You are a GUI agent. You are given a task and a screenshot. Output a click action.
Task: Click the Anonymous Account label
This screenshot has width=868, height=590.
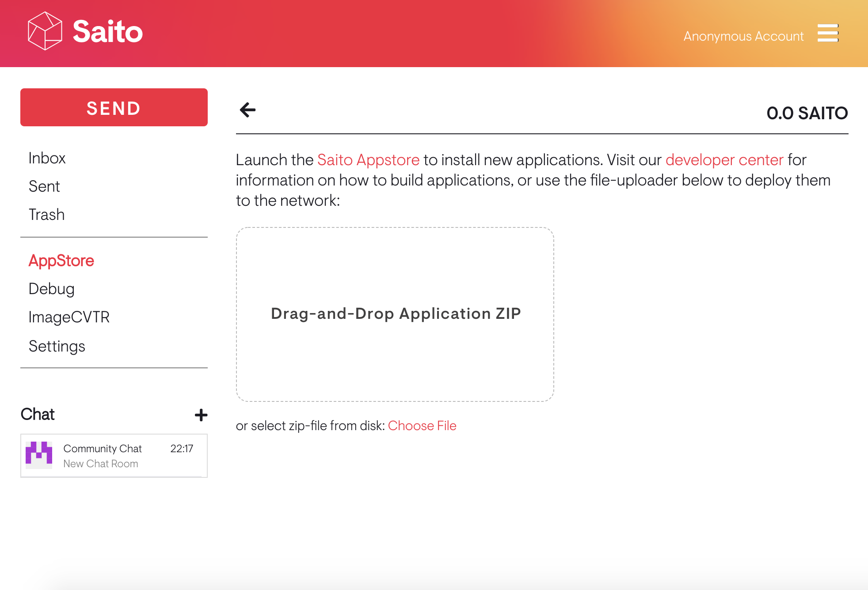[x=743, y=36]
